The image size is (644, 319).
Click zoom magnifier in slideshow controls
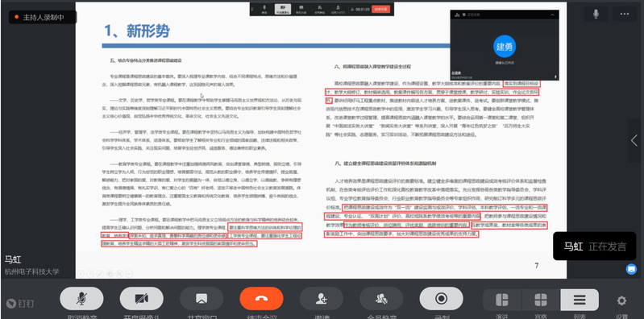point(119,273)
